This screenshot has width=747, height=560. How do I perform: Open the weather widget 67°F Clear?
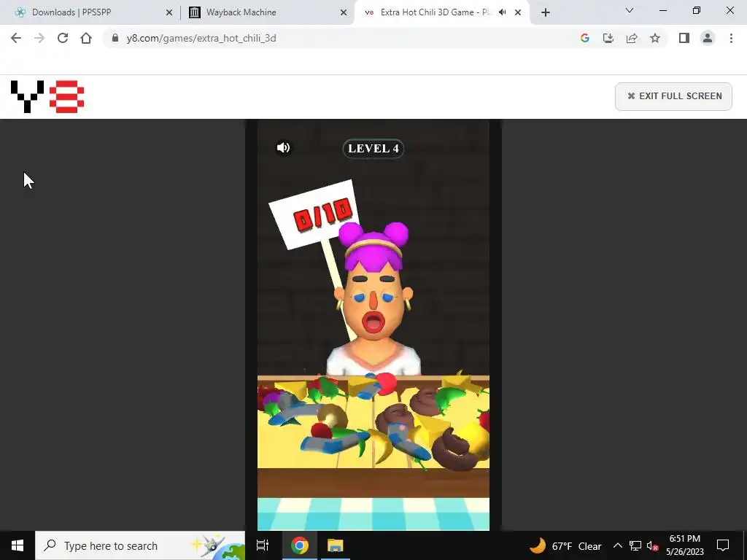[x=565, y=545]
